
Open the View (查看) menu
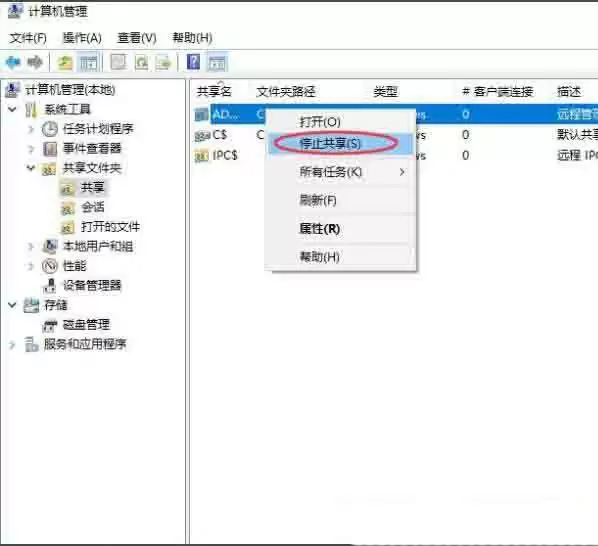point(137,38)
